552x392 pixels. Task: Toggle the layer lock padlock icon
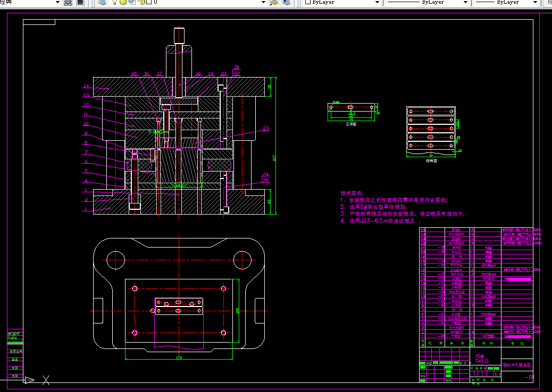[x=142, y=2]
